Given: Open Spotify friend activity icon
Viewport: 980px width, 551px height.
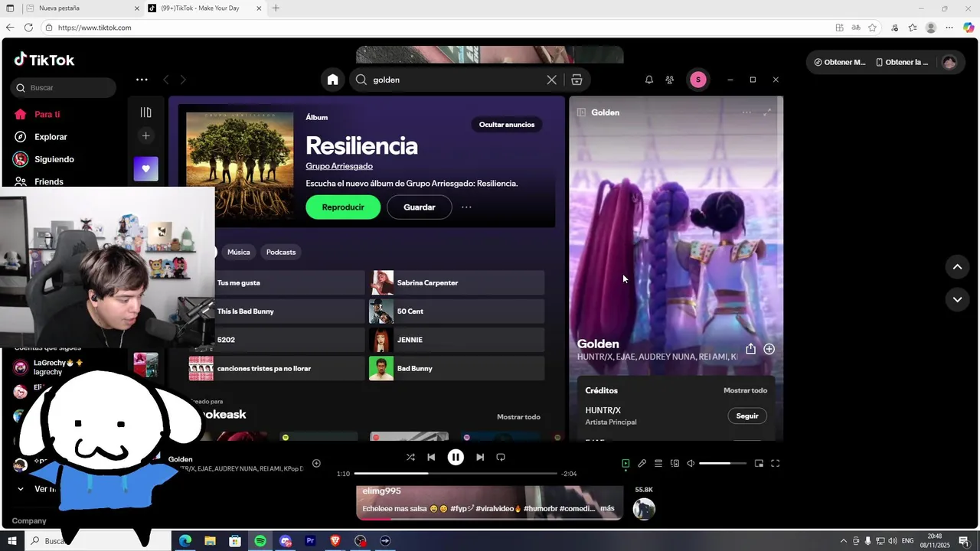Looking at the screenshot, I should (x=669, y=80).
